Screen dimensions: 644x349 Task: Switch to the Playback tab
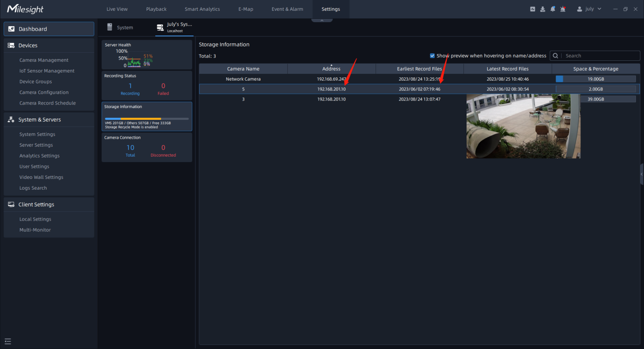coord(156,9)
